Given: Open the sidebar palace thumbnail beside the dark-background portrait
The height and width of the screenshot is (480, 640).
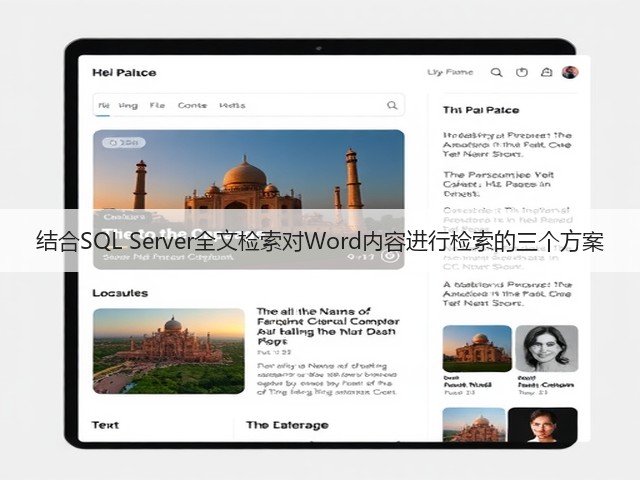Looking at the screenshot, I should [474, 424].
